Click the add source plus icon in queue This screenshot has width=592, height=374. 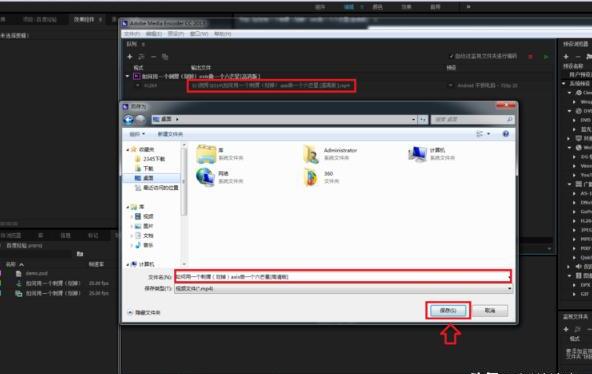click(130, 57)
